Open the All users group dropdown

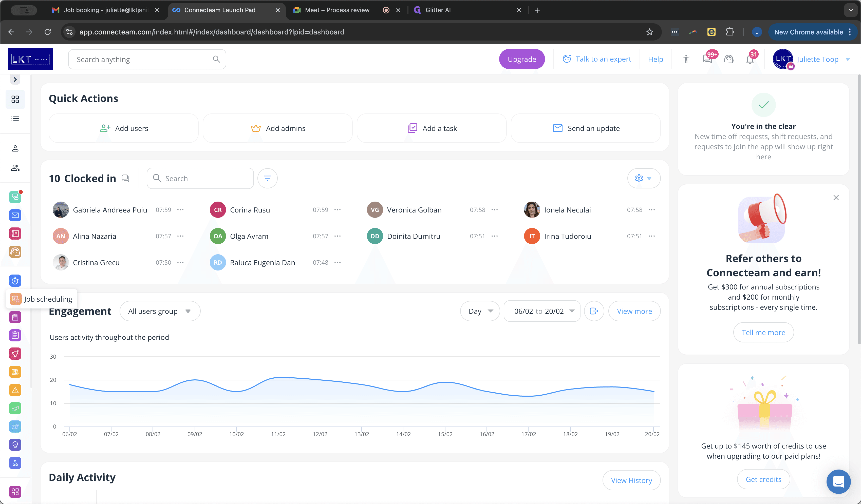160,311
